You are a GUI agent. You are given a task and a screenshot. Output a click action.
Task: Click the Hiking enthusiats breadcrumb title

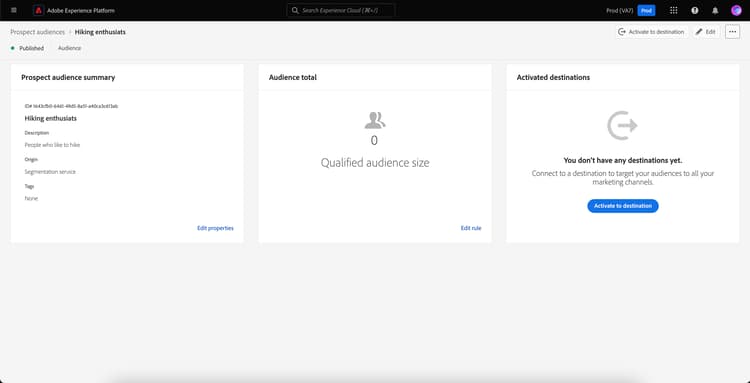tap(100, 32)
